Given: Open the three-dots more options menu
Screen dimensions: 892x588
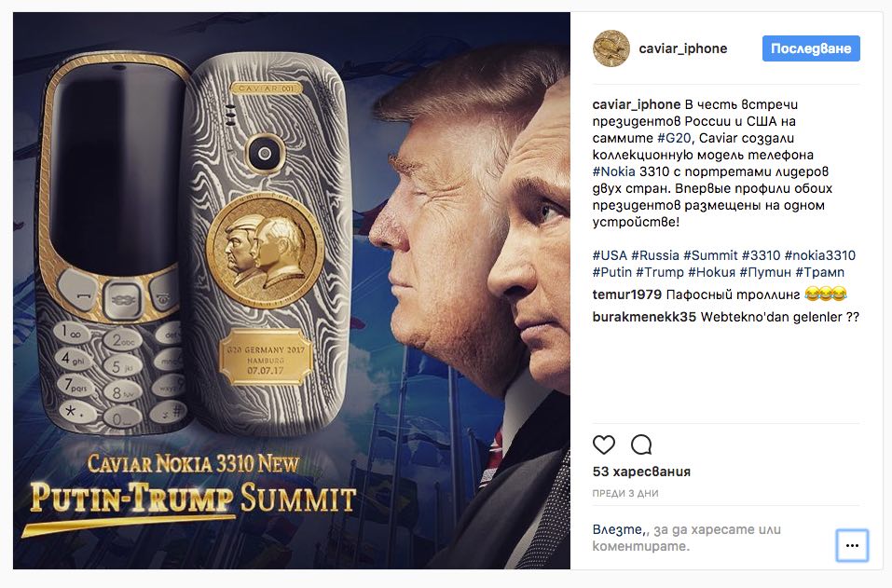Looking at the screenshot, I should pyautogui.click(x=852, y=545).
